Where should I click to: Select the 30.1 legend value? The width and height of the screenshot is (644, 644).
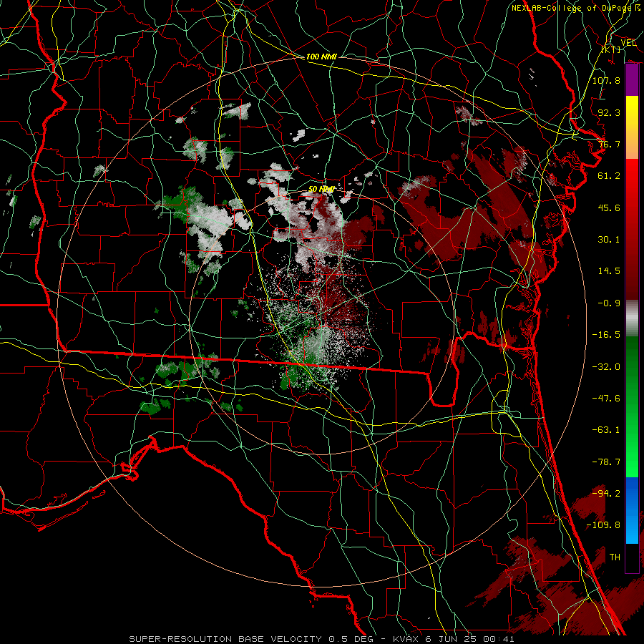click(609, 240)
